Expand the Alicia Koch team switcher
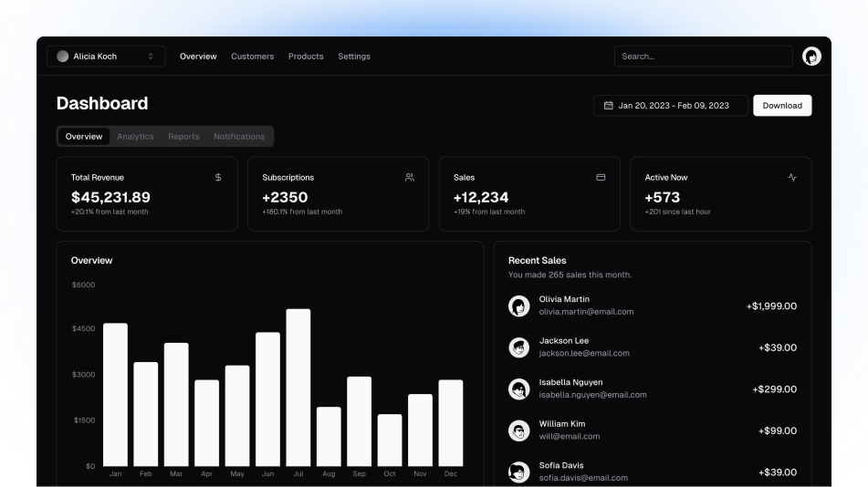Screen dimensions: 868x487 106,57
